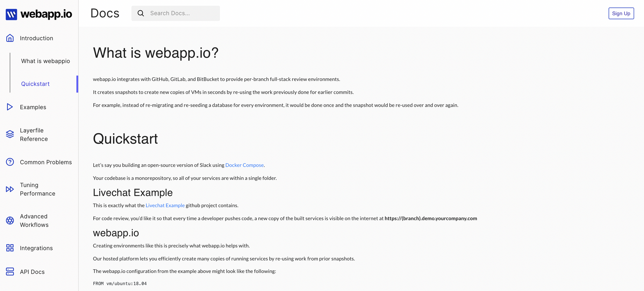Viewport: 644px width, 291px height.
Task: Click the aperture icon for Advanced Workflows
Action: [10, 220]
